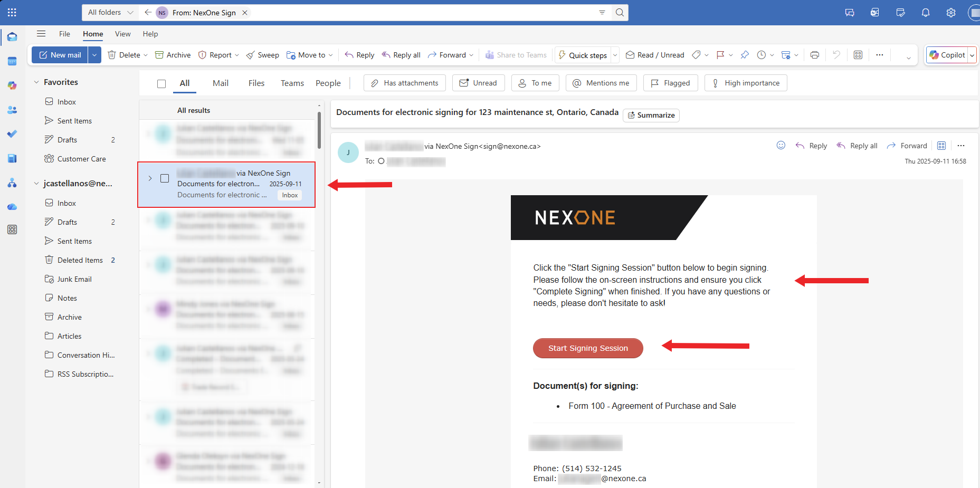This screenshot has height=488, width=980.
Task: Click the Summarize button
Action: coord(651,115)
